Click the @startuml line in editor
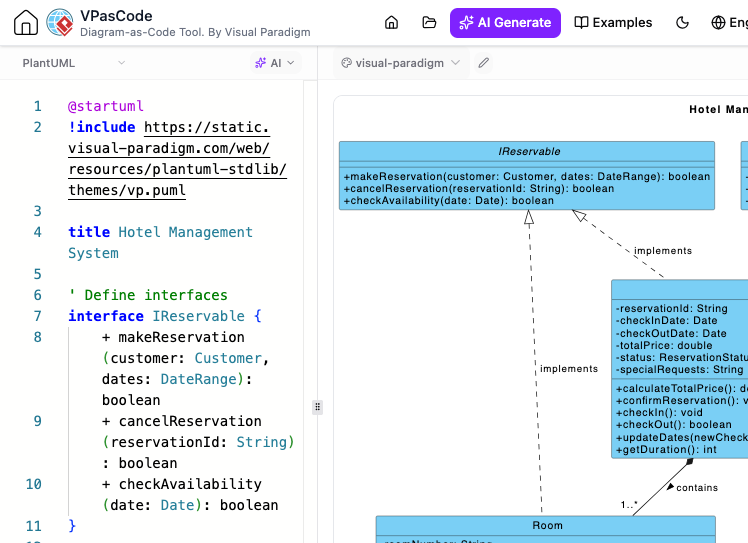The image size is (748, 543). point(105,106)
